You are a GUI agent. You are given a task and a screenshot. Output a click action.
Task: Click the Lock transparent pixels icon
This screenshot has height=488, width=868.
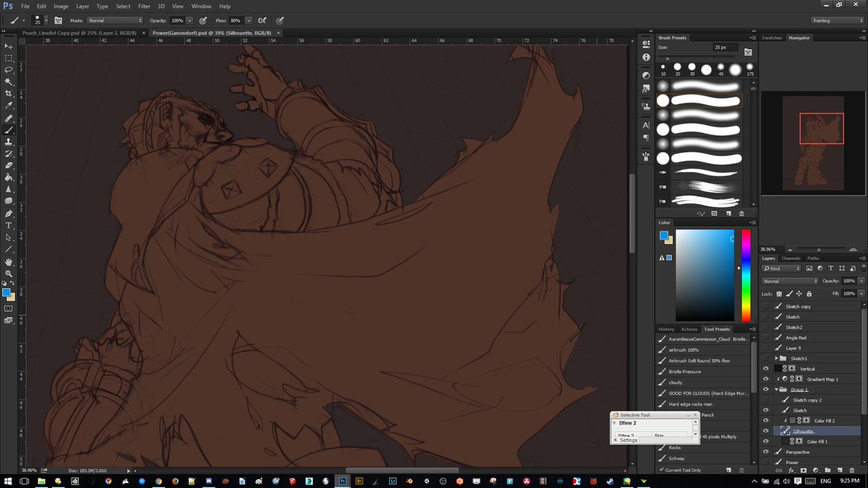coord(779,294)
